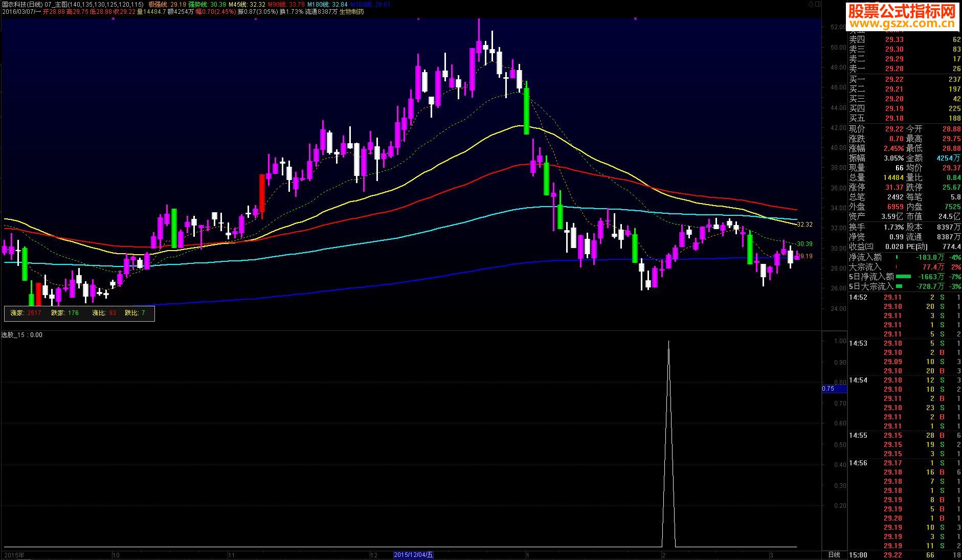Select the 极强线: 29.19 indicator label

[167, 4]
